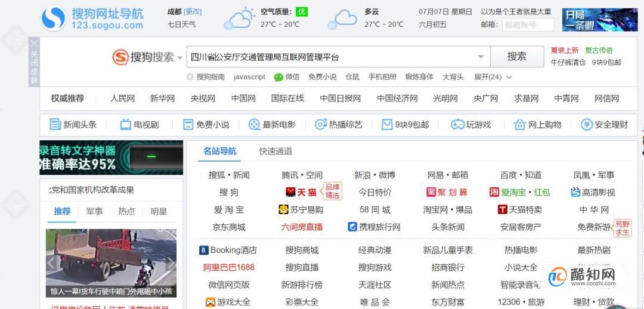The image size is (644, 309).
Task: Open the 新浪·微博 link
Action: (x=374, y=175)
